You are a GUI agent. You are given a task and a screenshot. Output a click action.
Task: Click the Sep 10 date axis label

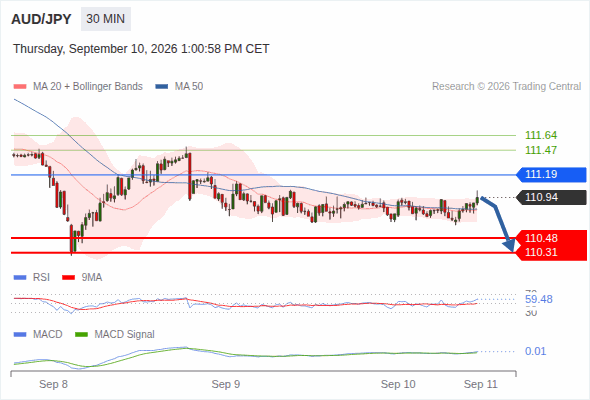click(398, 384)
